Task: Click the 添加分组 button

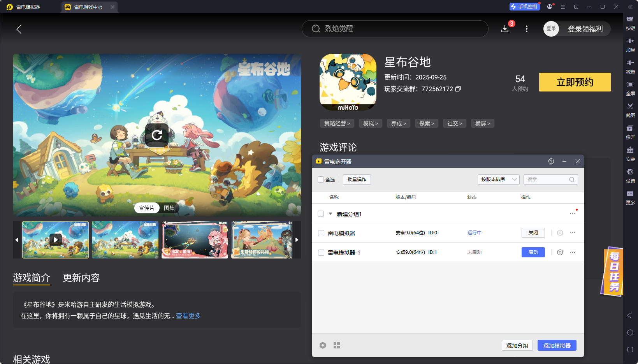Action: click(517, 345)
